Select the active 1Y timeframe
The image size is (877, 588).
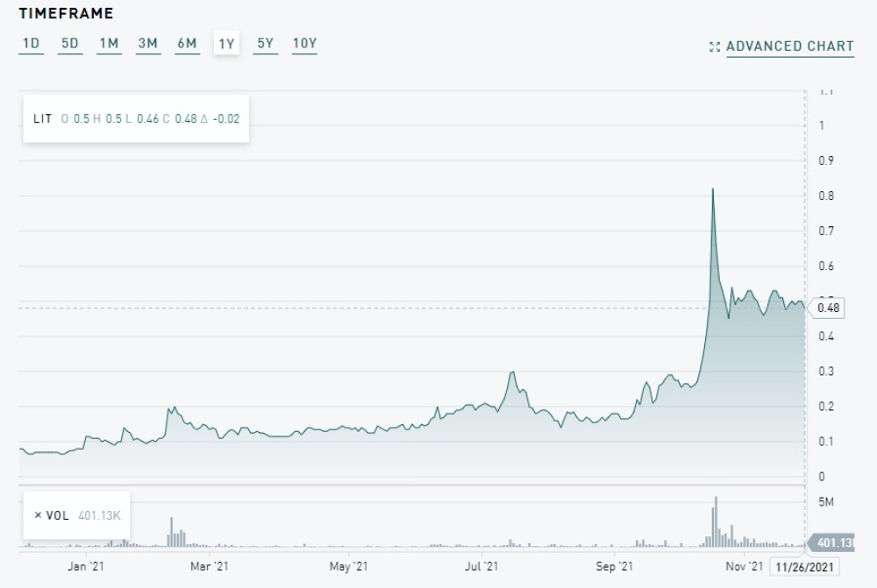click(226, 43)
